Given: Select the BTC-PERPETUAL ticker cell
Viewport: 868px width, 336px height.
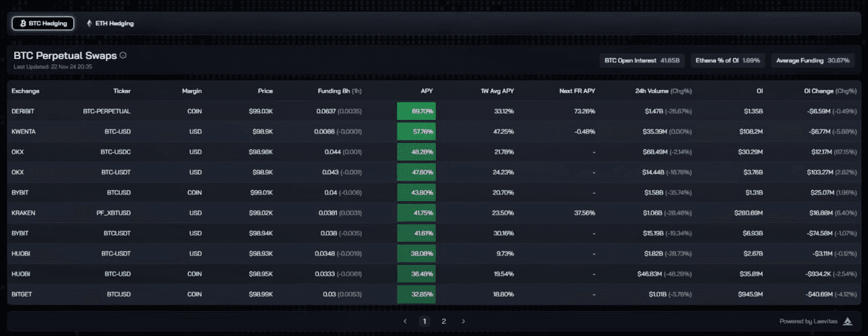Looking at the screenshot, I should pyautogui.click(x=106, y=111).
